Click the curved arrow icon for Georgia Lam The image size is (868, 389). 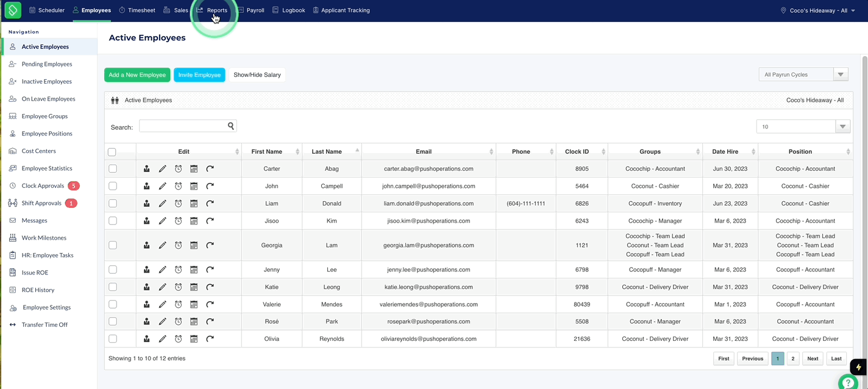coord(210,245)
